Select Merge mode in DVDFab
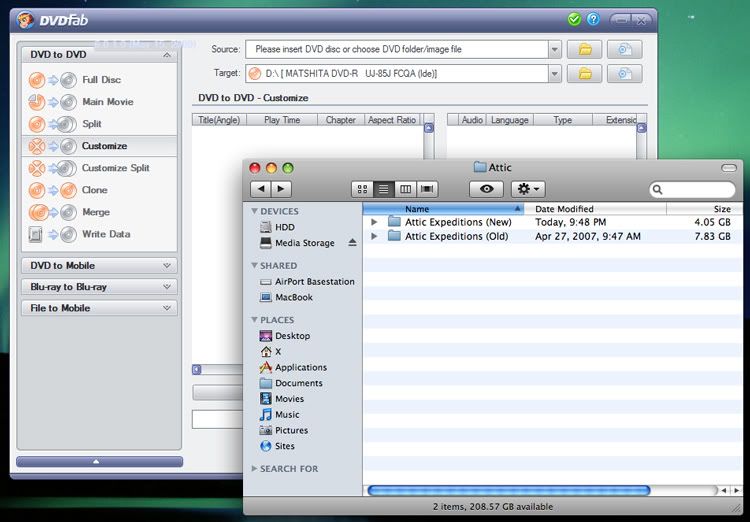 point(100,212)
